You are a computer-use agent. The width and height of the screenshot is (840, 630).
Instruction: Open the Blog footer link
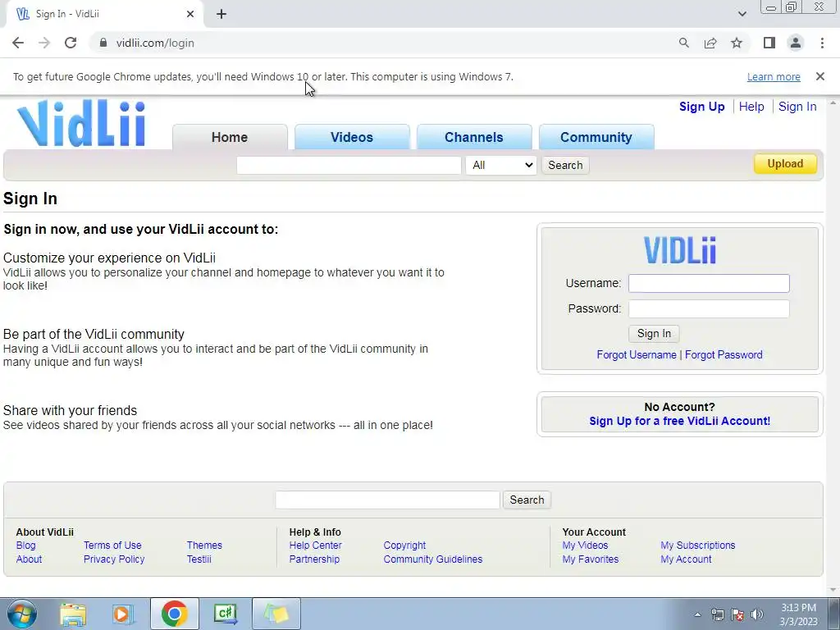tap(25, 546)
